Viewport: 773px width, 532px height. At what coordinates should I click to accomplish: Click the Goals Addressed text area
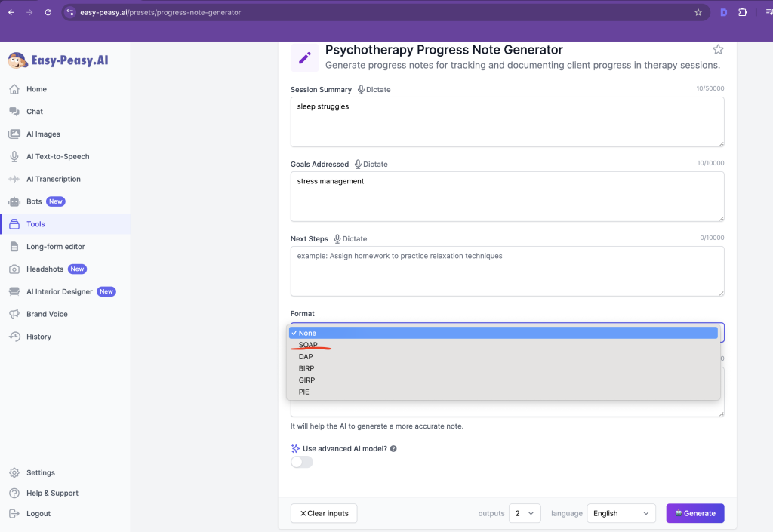point(507,197)
